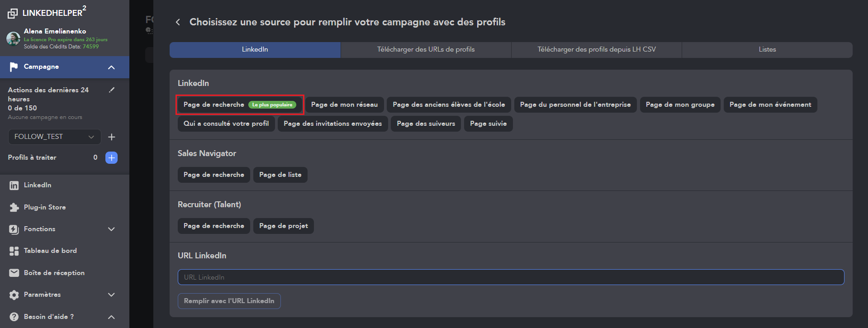Click the URL LinkedIn input field

511,277
